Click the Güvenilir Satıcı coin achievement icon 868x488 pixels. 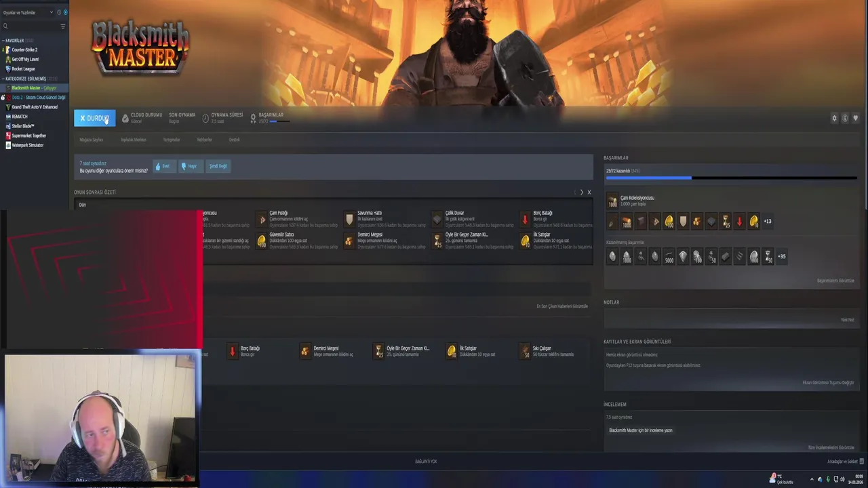pyautogui.click(x=262, y=241)
